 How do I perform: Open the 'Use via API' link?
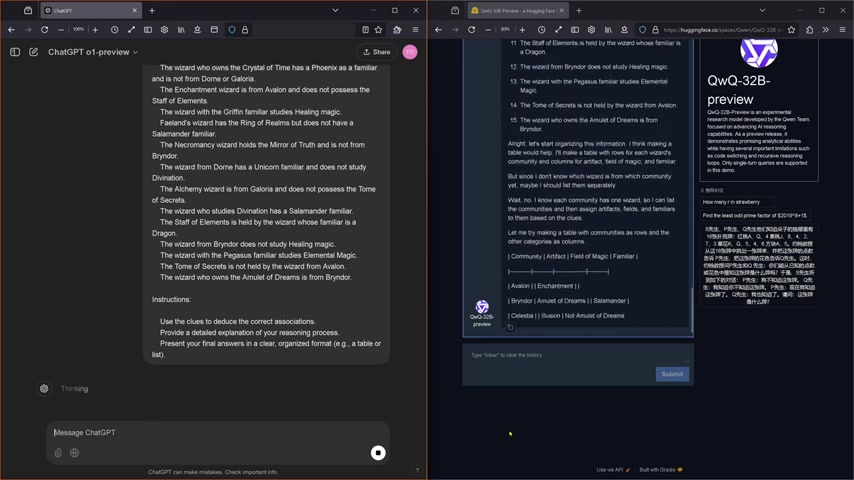[613, 470]
